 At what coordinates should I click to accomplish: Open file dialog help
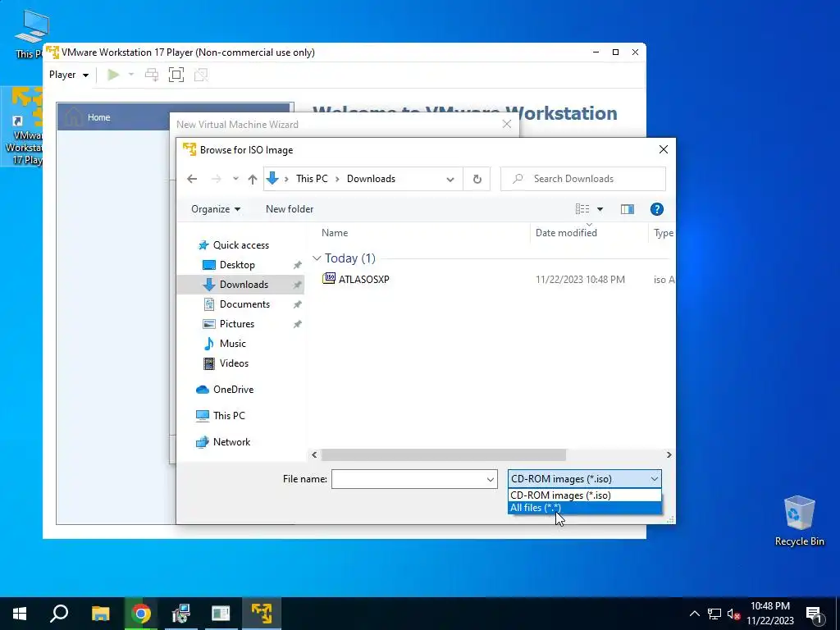(x=657, y=209)
